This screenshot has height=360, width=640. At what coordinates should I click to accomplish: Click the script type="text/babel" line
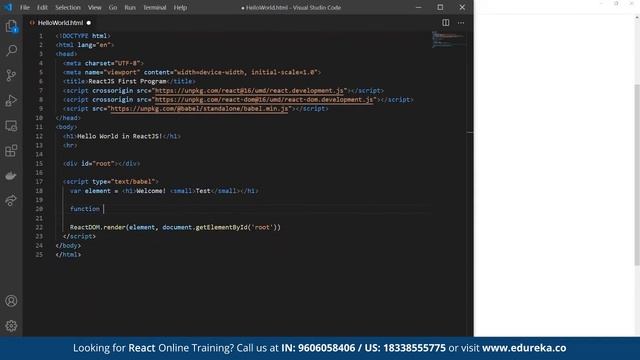(x=111, y=182)
